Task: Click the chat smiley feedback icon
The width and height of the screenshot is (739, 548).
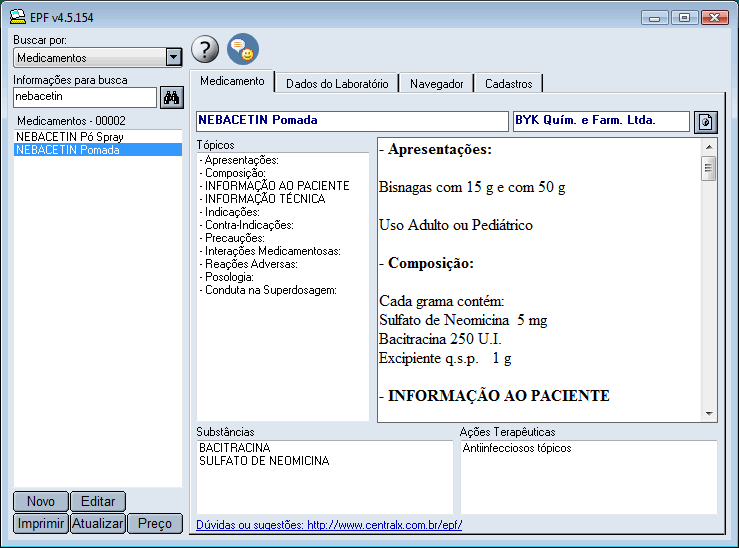Action: pyautogui.click(x=243, y=49)
